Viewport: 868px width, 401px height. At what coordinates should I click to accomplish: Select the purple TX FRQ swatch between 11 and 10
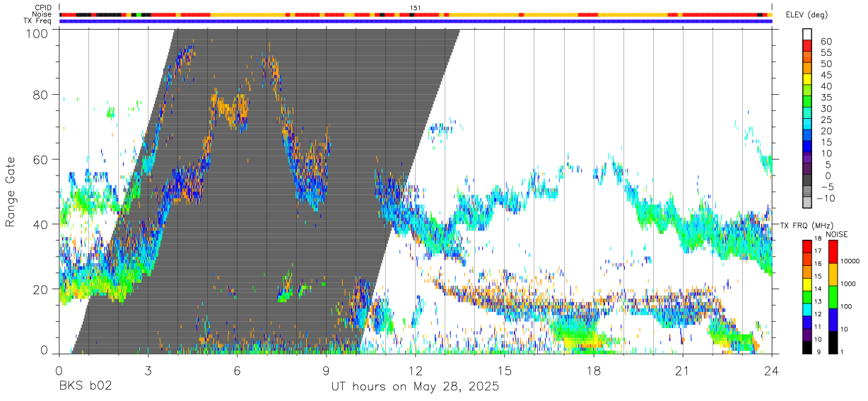click(x=807, y=334)
